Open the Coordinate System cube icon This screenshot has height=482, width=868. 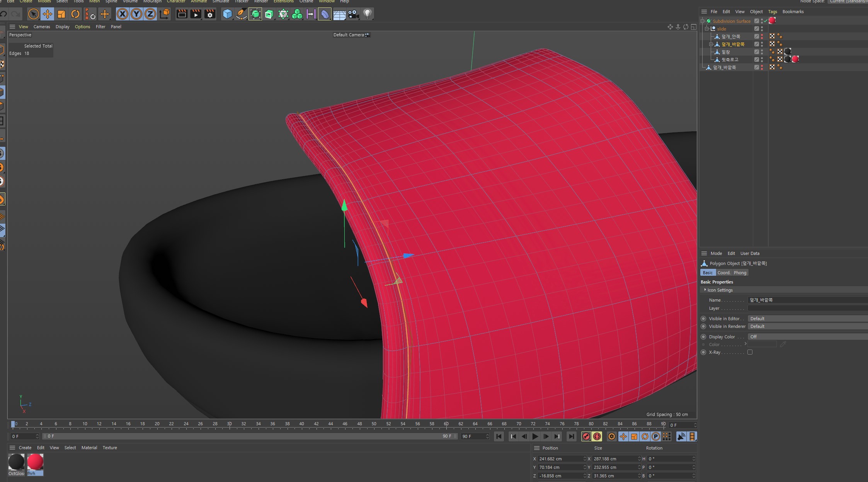(x=164, y=14)
